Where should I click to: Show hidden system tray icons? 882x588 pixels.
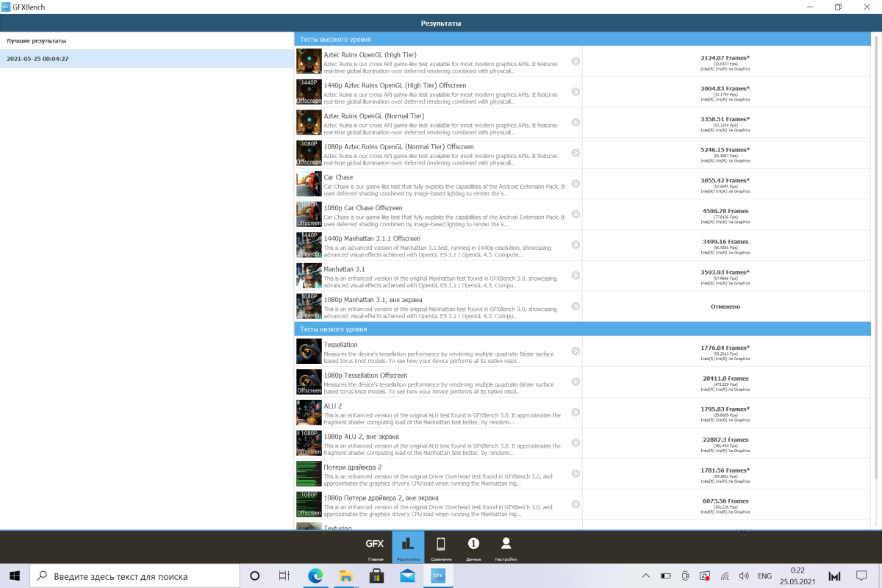pyautogui.click(x=645, y=576)
